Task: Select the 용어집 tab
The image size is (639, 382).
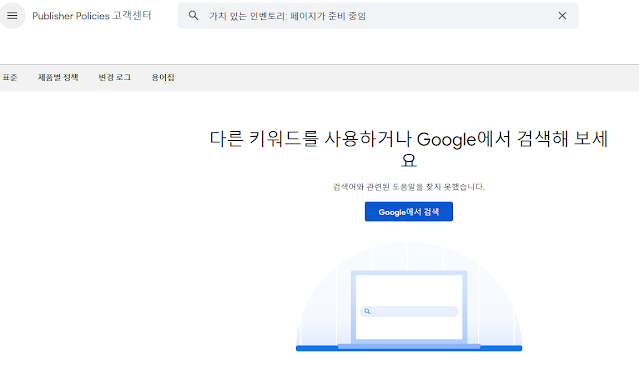Action: pos(163,77)
